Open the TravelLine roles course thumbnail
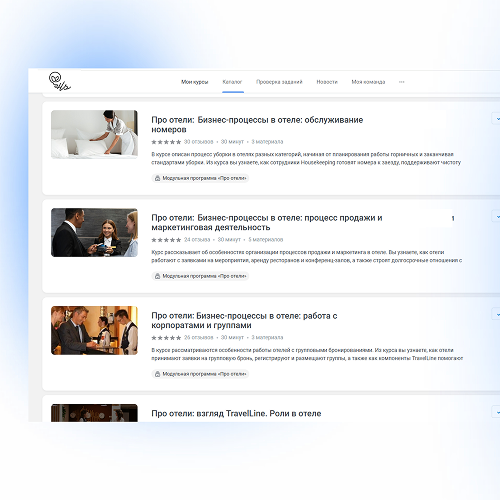This screenshot has height=500, width=500. 94,413
